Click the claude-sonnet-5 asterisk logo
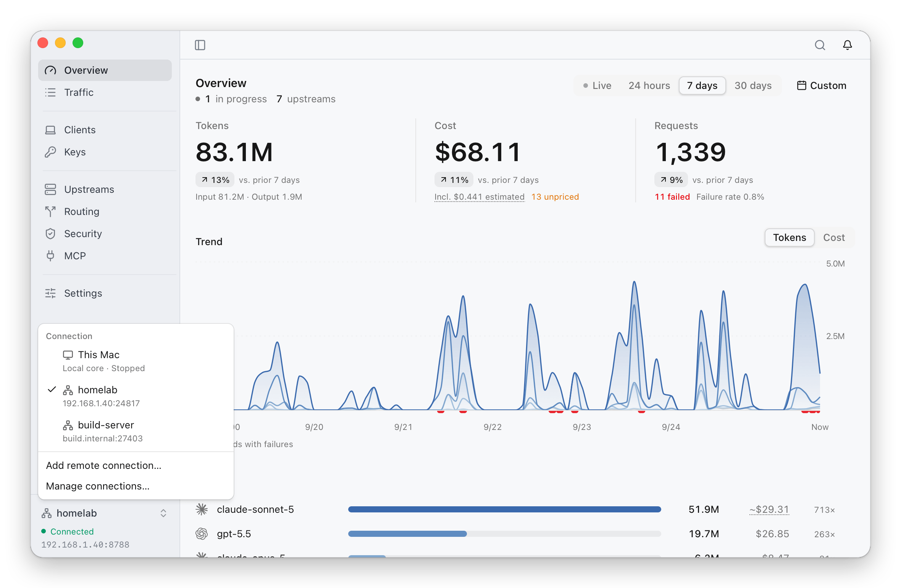This screenshot has height=588, width=901. (202, 509)
